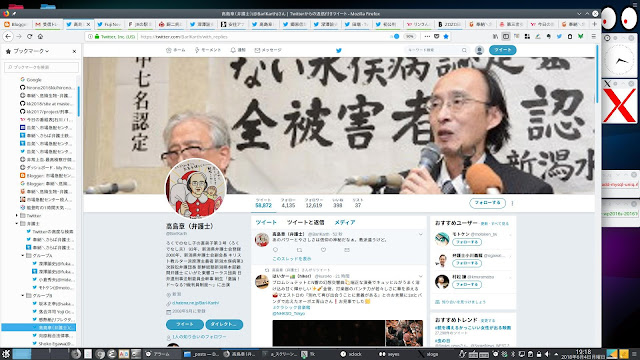Click このスレッドを表示 link
The image size is (640, 360).
pyautogui.click(x=291, y=259)
